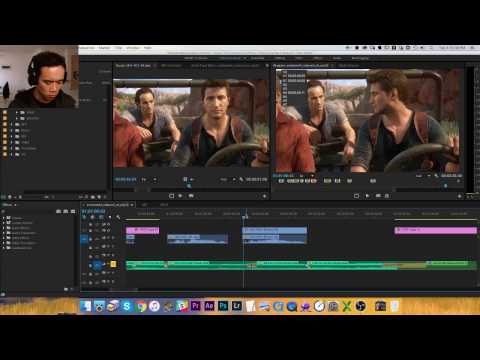This screenshot has height=360, width=480.
Task: Toggle the blue highlighted source patch button
Action: pos(85,239)
